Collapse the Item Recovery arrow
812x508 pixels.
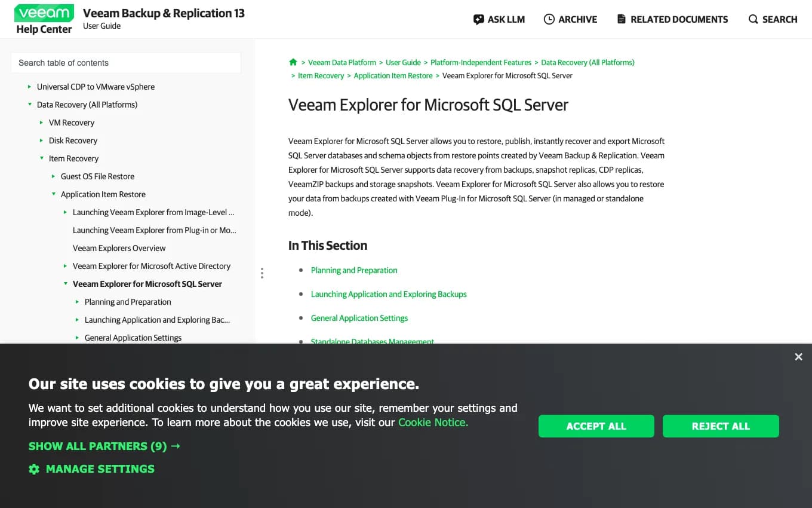pyautogui.click(x=42, y=158)
